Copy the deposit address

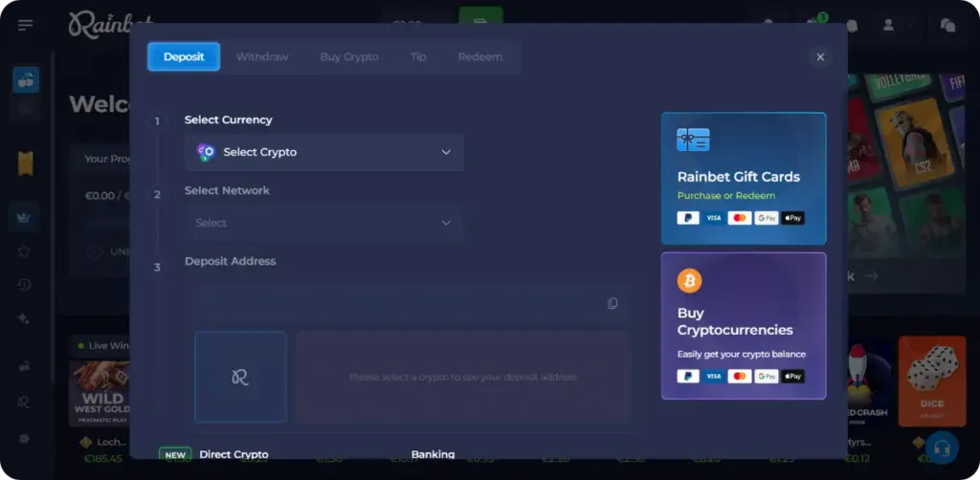[612, 303]
